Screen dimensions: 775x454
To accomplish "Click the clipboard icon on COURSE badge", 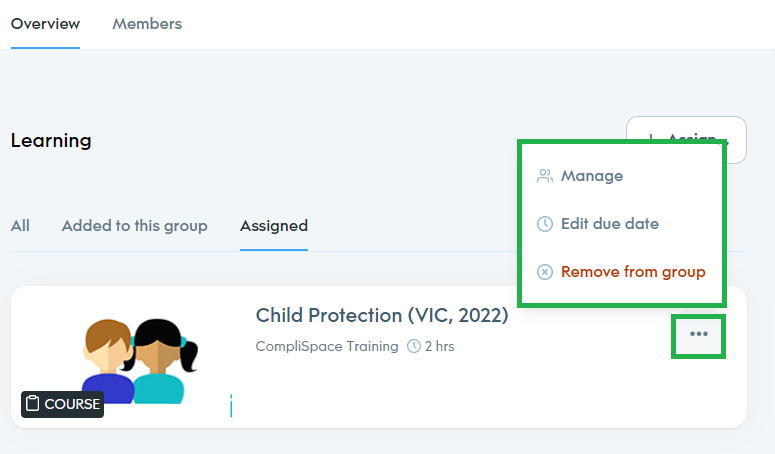I will pyautogui.click(x=32, y=403).
